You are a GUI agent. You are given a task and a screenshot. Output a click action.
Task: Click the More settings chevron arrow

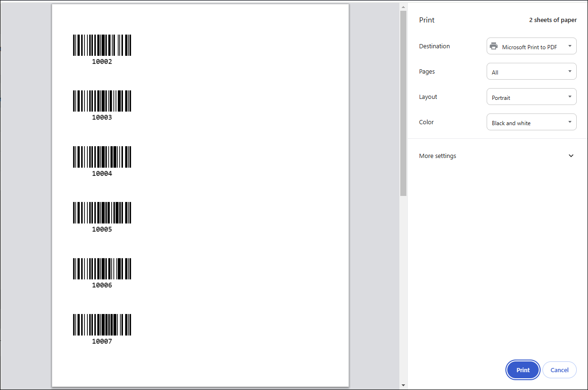[571, 156]
